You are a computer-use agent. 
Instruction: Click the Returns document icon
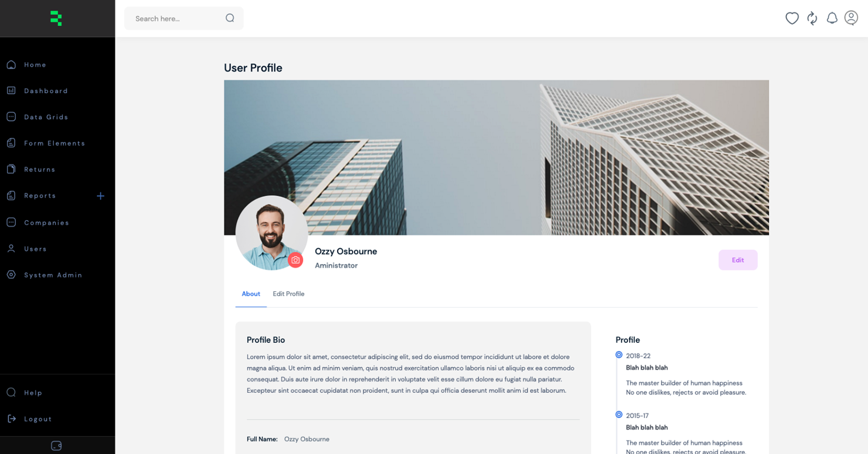11,169
